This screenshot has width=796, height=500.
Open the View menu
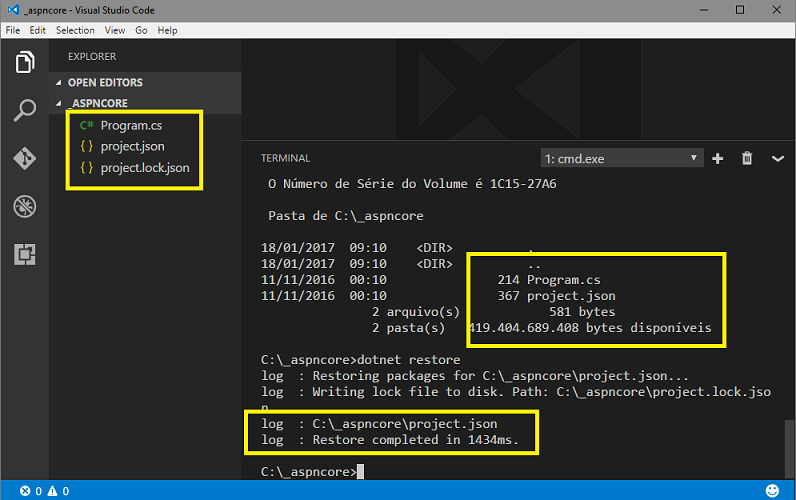(x=115, y=30)
